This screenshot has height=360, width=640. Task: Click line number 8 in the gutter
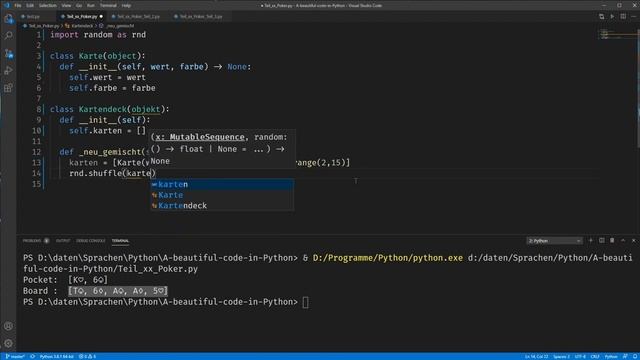point(38,109)
